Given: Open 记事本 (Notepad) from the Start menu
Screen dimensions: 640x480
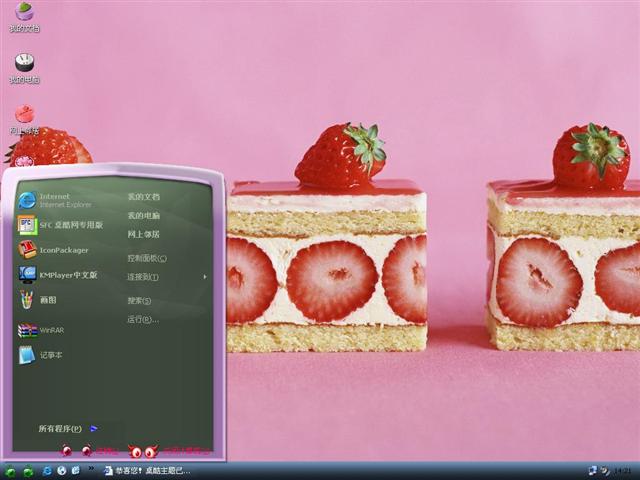Looking at the screenshot, I should (x=40, y=355).
